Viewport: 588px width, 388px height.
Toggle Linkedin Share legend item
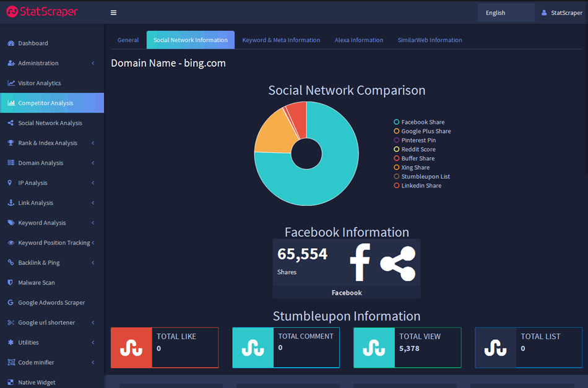pos(418,186)
